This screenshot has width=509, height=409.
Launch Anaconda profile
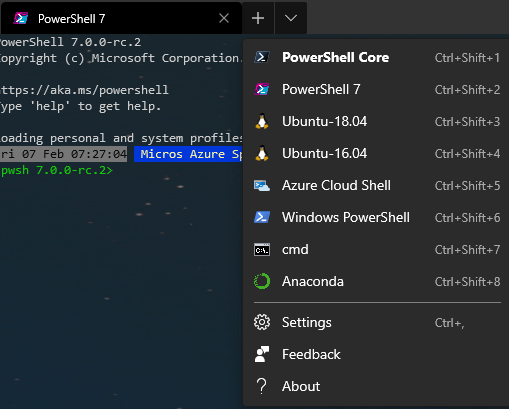pyautogui.click(x=377, y=281)
